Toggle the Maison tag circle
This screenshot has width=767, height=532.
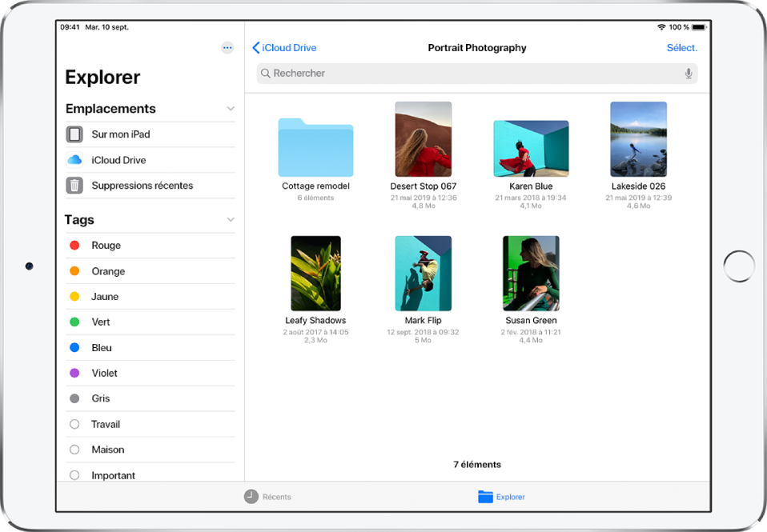[x=74, y=450]
